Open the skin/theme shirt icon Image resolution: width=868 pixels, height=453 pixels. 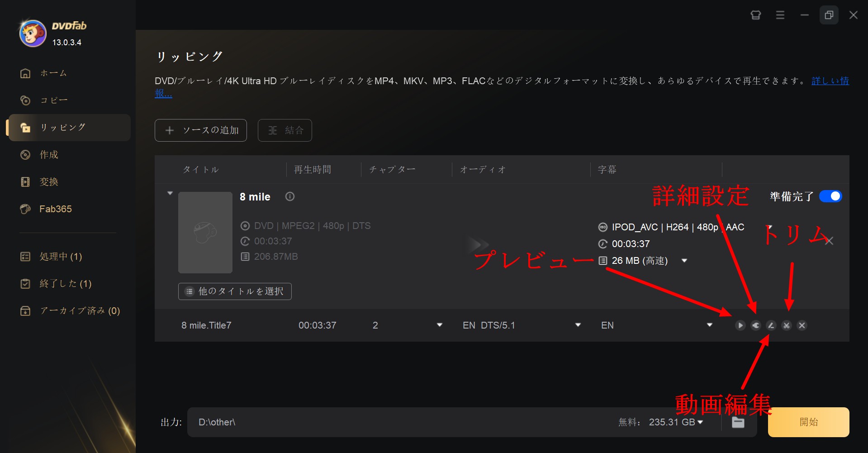[x=755, y=15]
